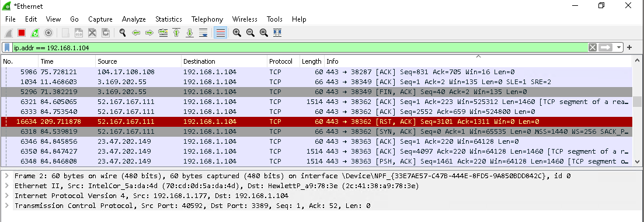Select the red RST, ACK packet 16634
This screenshot has width=644, height=222.
point(316,122)
